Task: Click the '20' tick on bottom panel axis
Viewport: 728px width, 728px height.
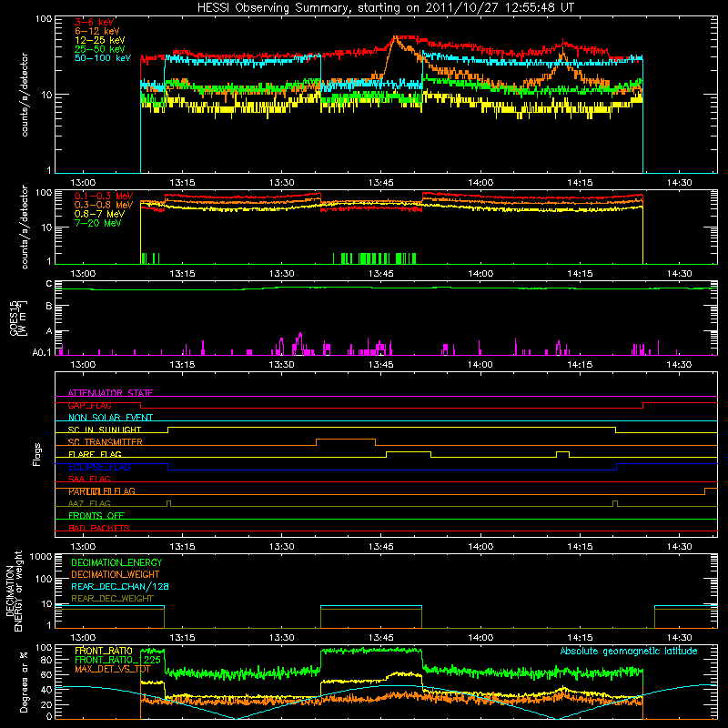Action: (46, 704)
